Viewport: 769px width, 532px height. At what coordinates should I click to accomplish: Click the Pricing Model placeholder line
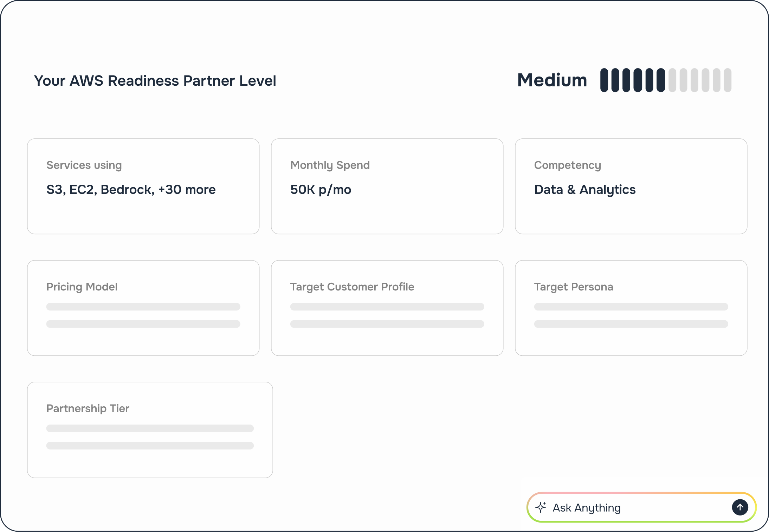(143, 306)
